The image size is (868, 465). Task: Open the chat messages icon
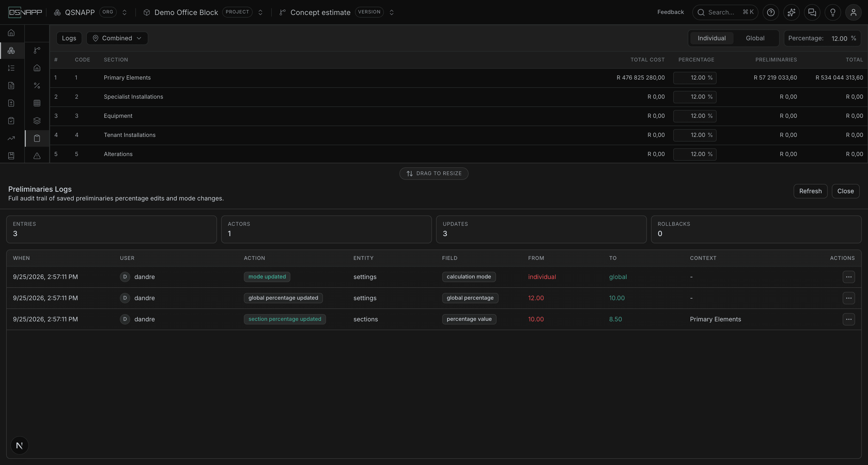click(812, 12)
